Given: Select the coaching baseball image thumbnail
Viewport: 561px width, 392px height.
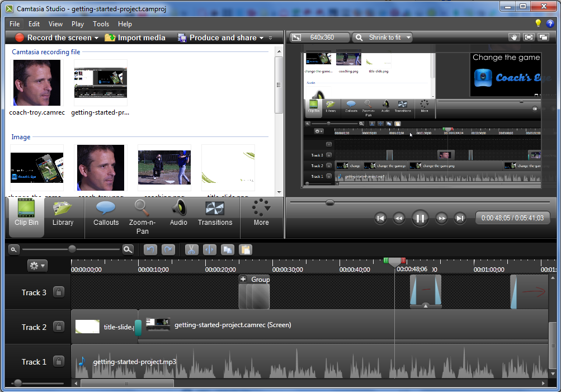Looking at the screenshot, I should (x=164, y=167).
